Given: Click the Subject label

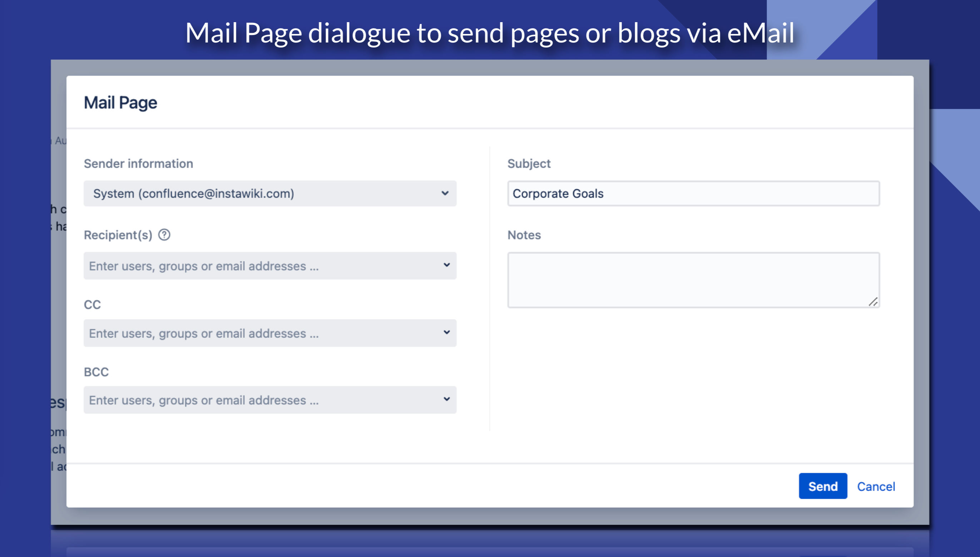Looking at the screenshot, I should [x=529, y=164].
